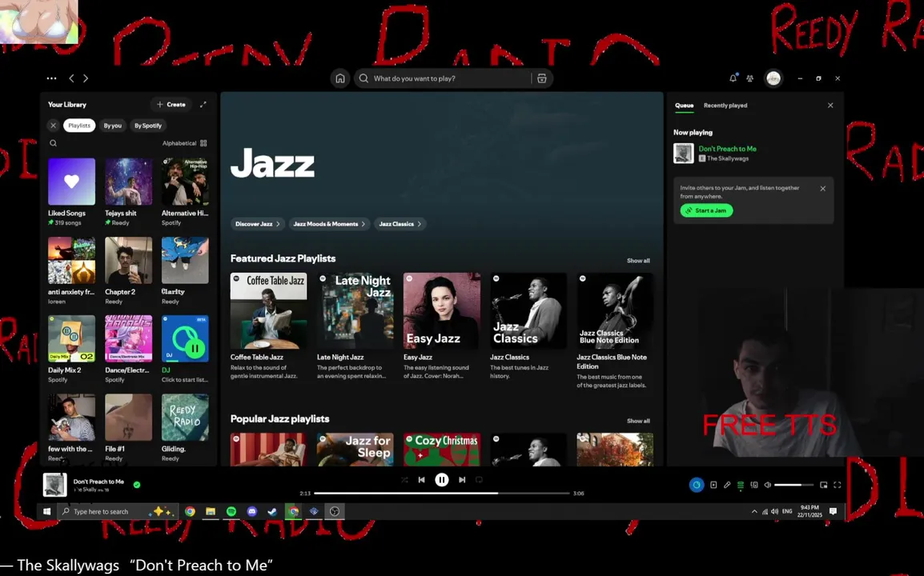Go back with the left arrow

[x=71, y=78]
